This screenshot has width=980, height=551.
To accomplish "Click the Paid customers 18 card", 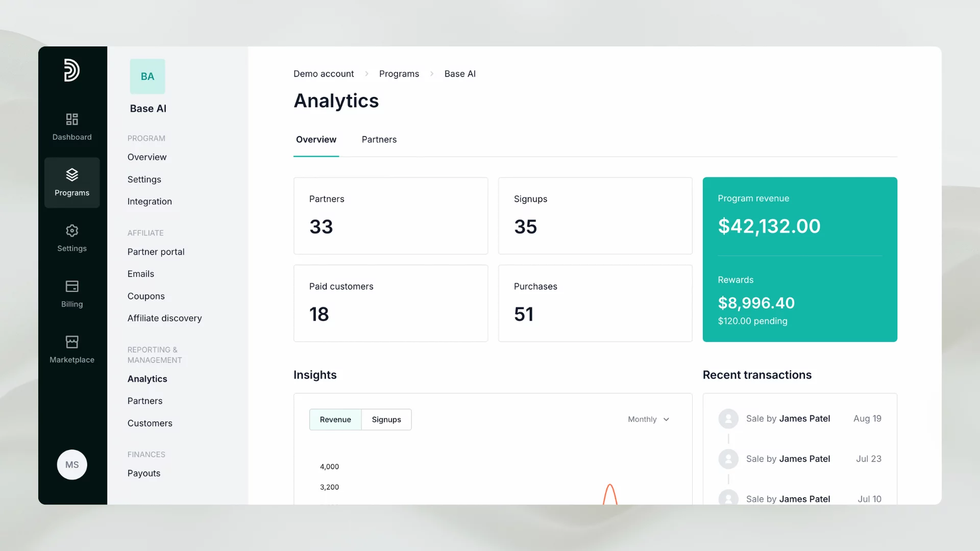I will pos(391,304).
